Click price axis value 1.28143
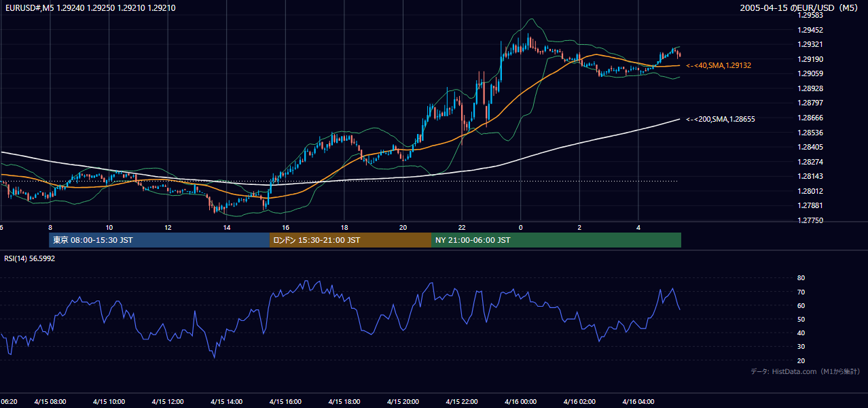This screenshot has height=408, width=868. coord(810,176)
